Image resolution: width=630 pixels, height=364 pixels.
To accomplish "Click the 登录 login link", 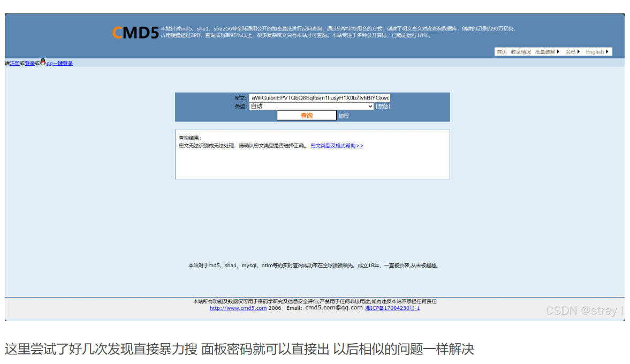I will (29, 63).
